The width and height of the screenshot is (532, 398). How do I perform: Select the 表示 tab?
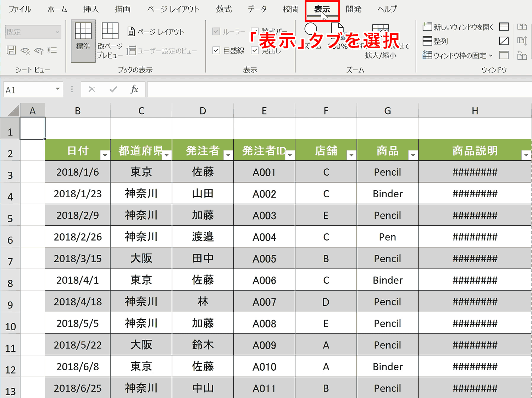(322, 10)
